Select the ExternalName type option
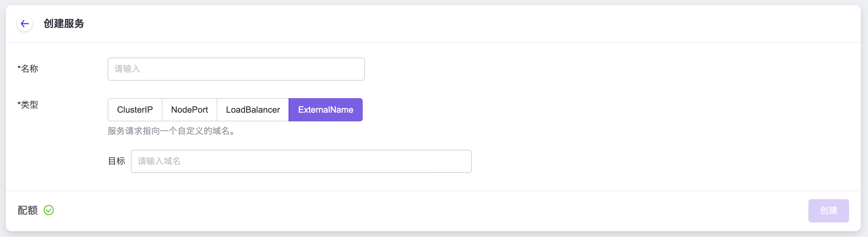The image size is (868, 237). [x=325, y=110]
